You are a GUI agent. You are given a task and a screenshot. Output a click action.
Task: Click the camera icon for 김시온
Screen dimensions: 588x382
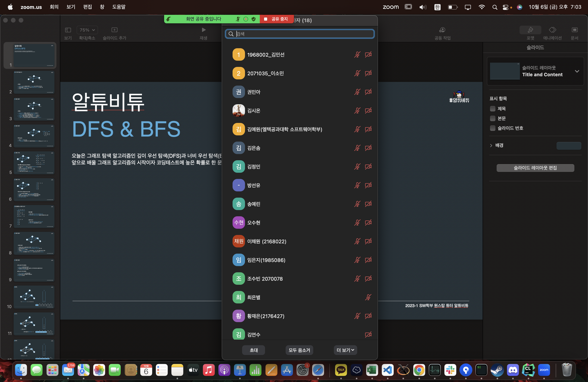coord(368,110)
